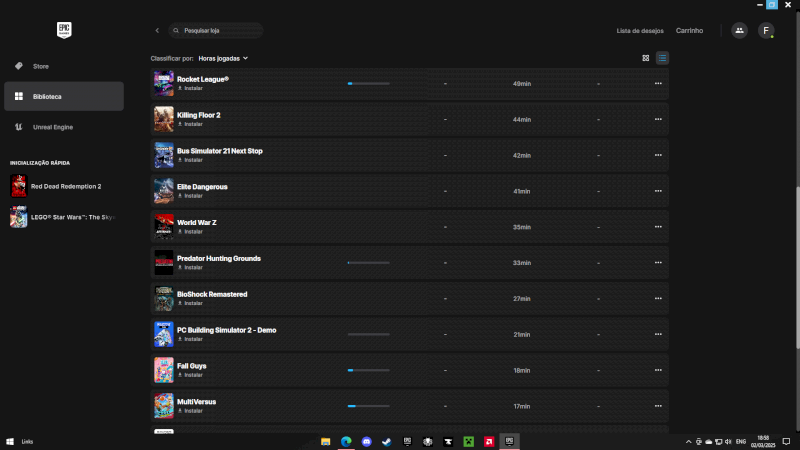Screen dimensions: 800x450
Task: Open Microsoft Edge from the taskbar
Action: click(x=346, y=441)
